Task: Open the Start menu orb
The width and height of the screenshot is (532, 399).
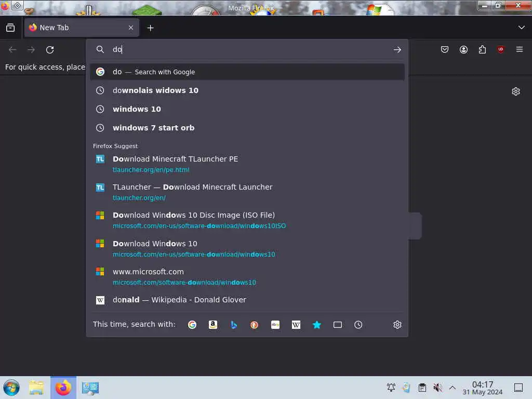Action: click(x=11, y=388)
